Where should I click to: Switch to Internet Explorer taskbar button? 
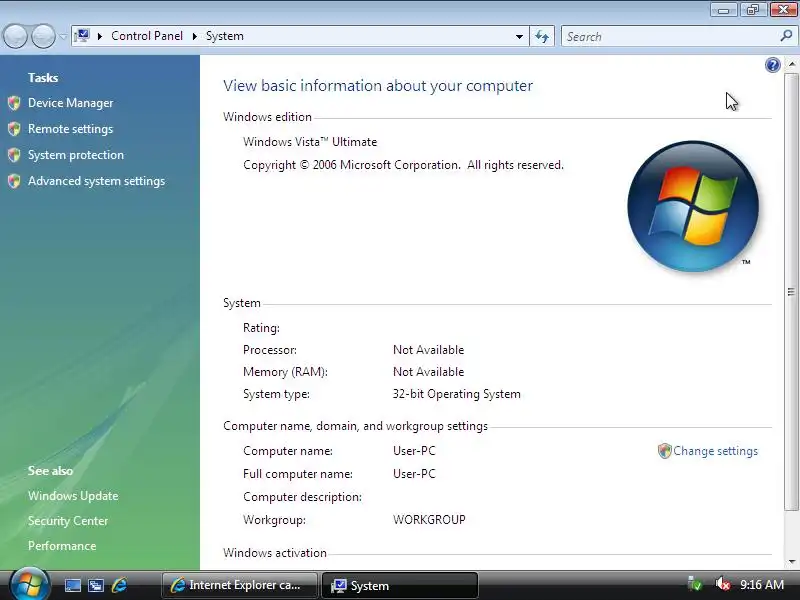click(240, 585)
